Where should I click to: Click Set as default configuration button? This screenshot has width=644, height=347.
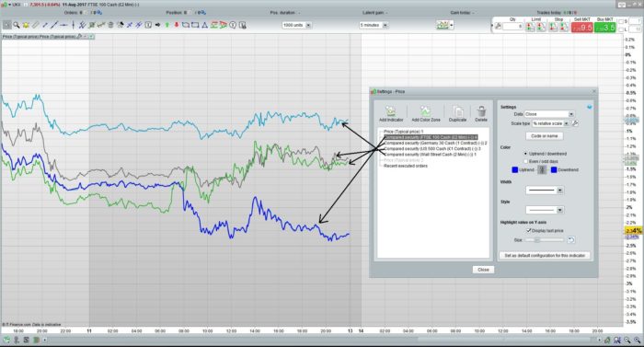[x=545, y=256]
